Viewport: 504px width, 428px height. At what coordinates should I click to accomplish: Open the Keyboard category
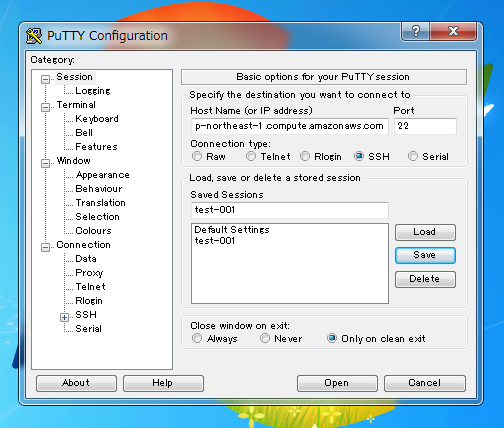tap(97, 119)
